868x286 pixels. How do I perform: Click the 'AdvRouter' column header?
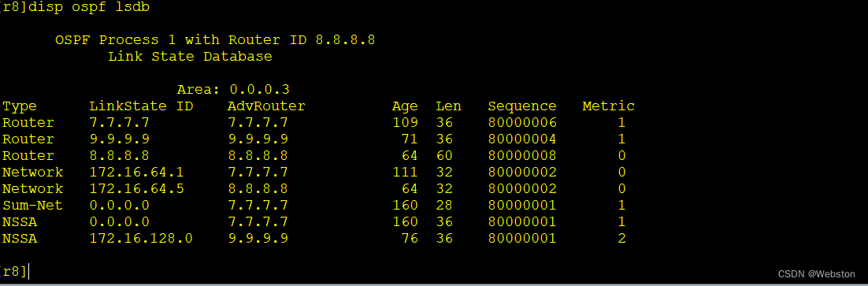[x=266, y=106]
